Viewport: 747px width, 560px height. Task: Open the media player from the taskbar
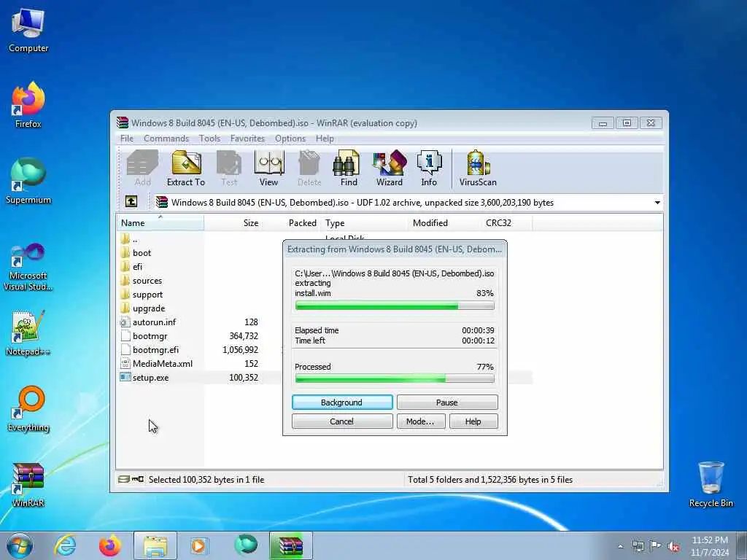(x=198, y=545)
